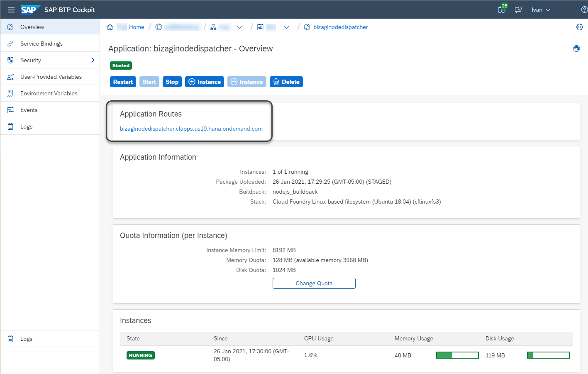Click the State column header

(x=133, y=338)
